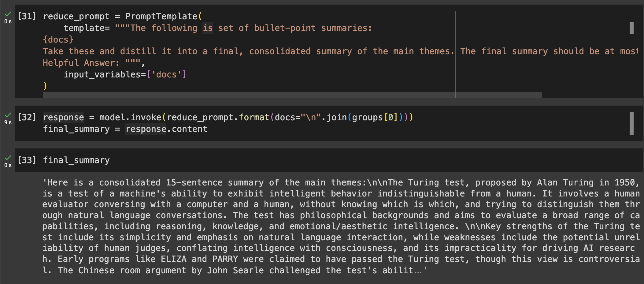Click the green checkmark beside cell 31

[8, 14]
